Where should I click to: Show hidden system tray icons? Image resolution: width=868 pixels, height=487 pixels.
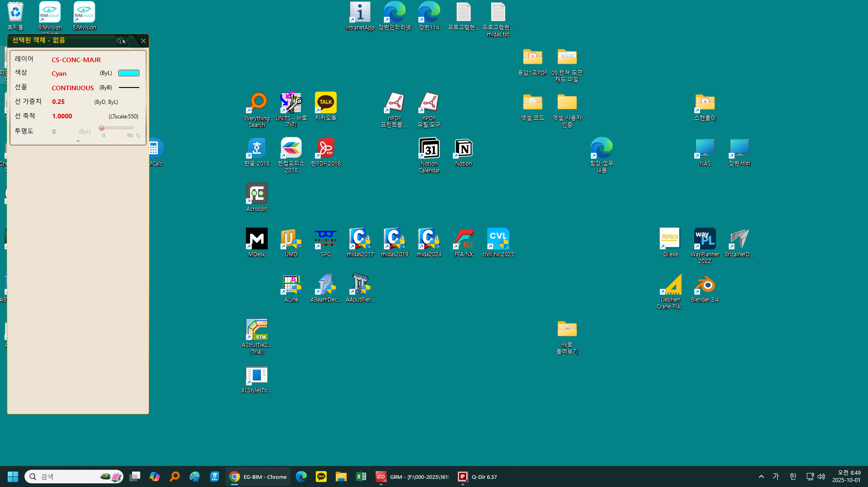click(761, 477)
